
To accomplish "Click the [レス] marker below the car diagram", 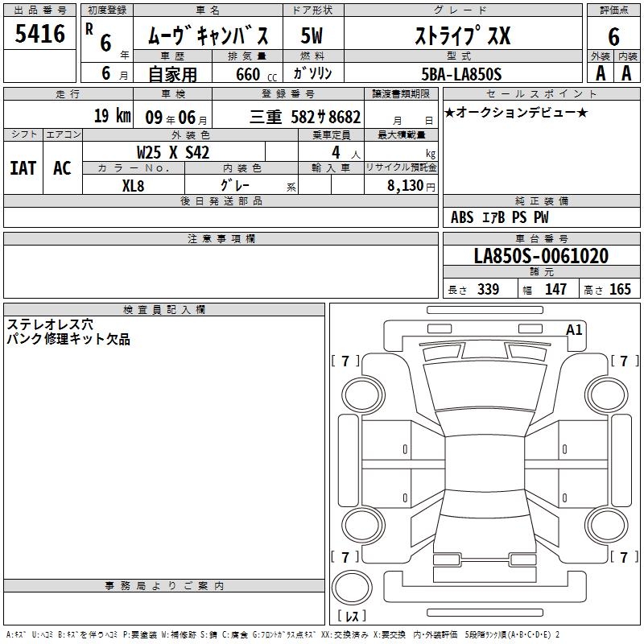I will (351, 617).
